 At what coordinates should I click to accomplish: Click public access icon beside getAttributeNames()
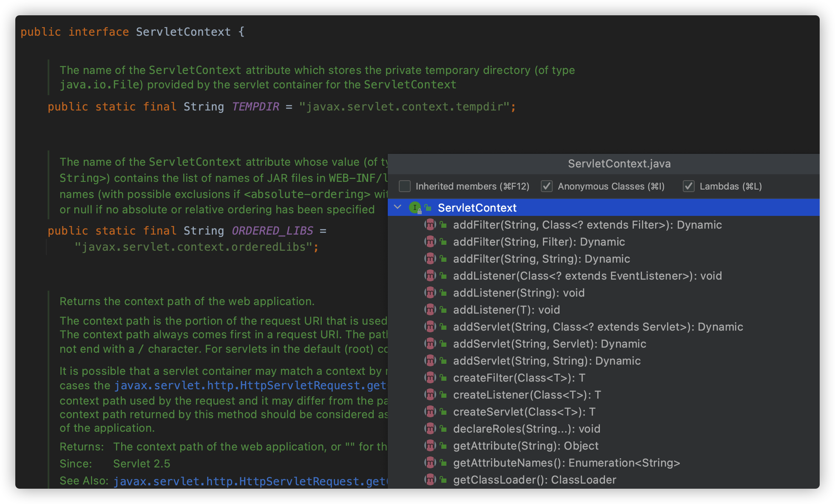coord(443,463)
